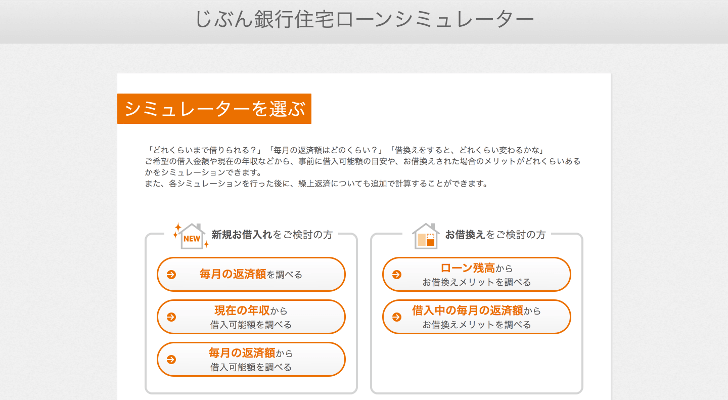Click the じぶん銀行住宅ローンシミュレーター page title
This screenshot has width=728, height=400.
point(364,19)
